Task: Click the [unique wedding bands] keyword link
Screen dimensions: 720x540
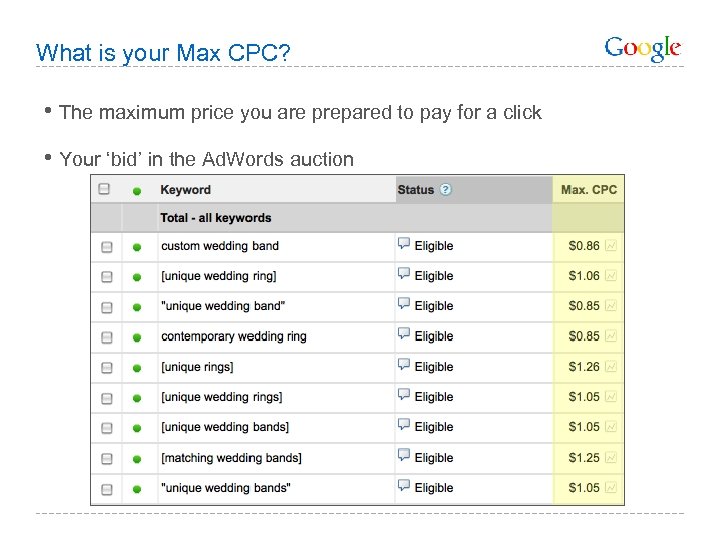Action: tap(225, 427)
